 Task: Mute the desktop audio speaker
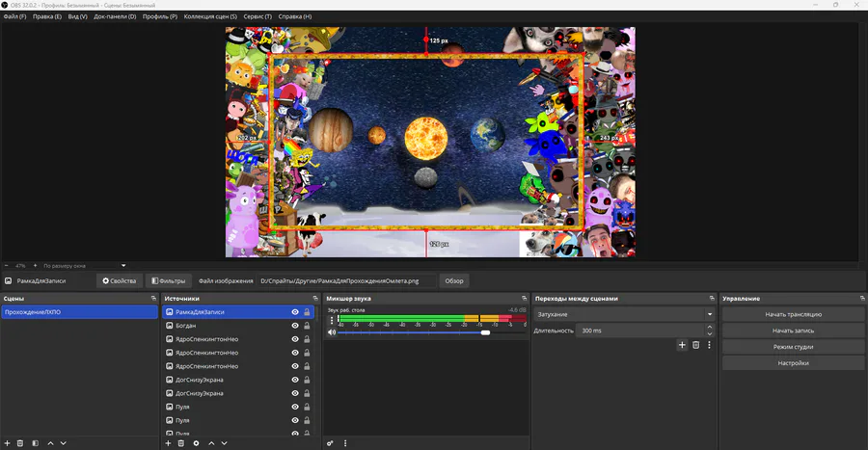point(332,332)
